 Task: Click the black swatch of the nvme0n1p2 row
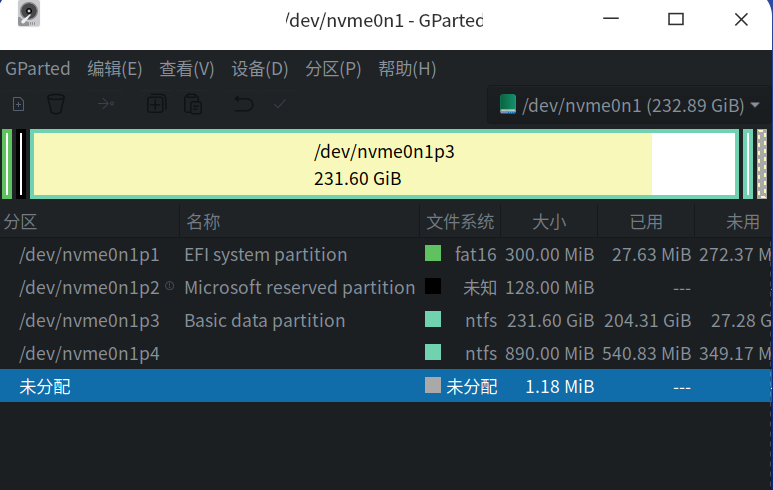pos(433,287)
